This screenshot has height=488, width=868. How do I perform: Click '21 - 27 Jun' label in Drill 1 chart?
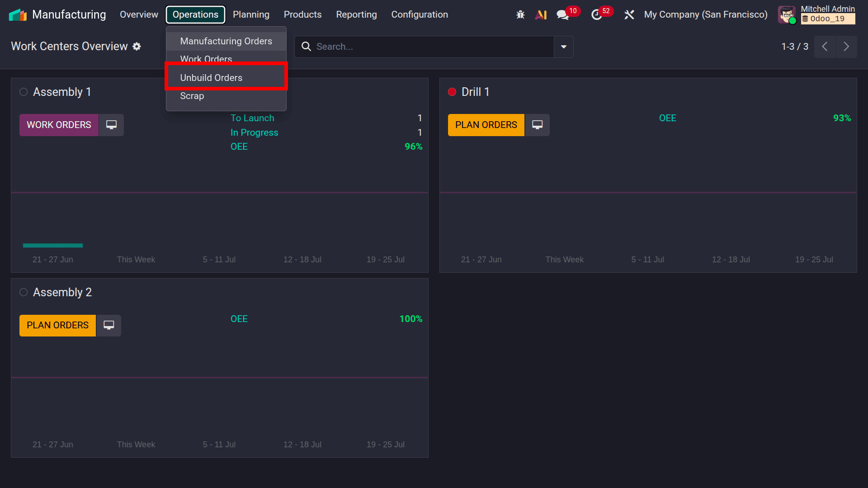coord(481,260)
